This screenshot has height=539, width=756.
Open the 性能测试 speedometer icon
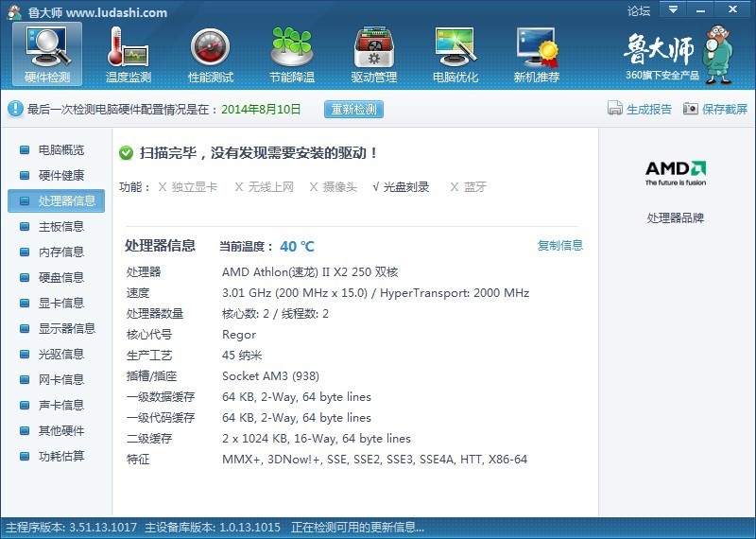point(210,54)
